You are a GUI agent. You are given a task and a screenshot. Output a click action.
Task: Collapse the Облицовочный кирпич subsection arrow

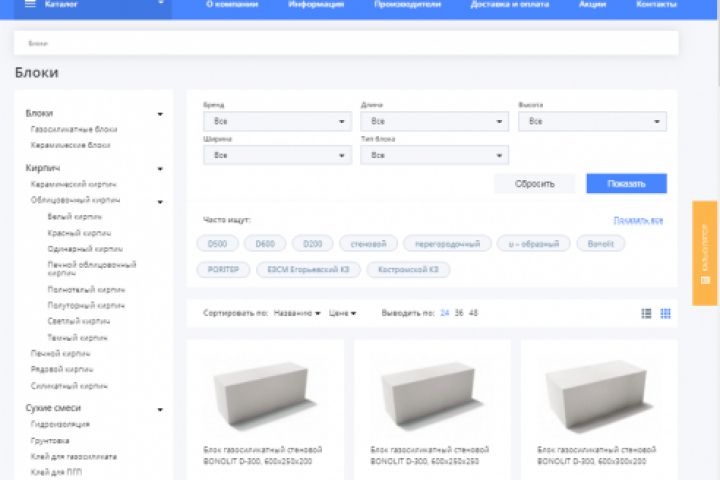(160, 202)
